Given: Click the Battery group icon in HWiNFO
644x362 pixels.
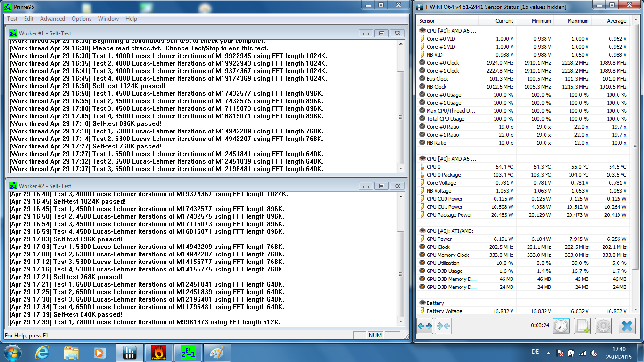Looking at the screenshot, I should pos(422,303).
